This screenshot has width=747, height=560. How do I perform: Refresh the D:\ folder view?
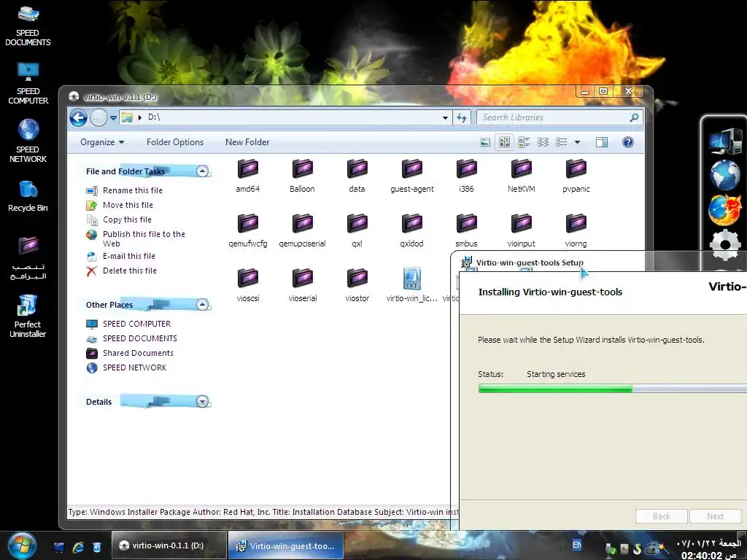pyautogui.click(x=462, y=117)
